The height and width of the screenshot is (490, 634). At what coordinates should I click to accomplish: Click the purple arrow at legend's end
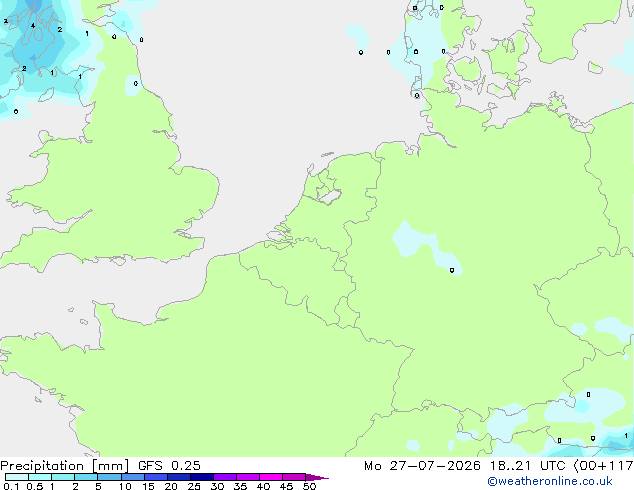317,477
